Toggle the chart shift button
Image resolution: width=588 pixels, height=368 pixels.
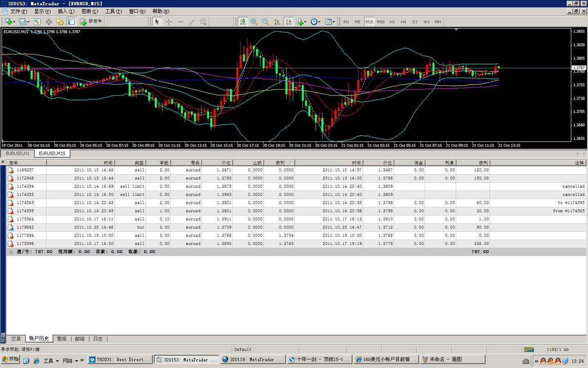(x=289, y=22)
